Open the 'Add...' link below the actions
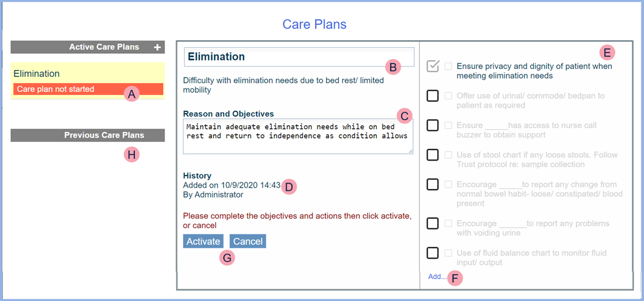The height and width of the screenshot is (301, 644). pos(437,277)
